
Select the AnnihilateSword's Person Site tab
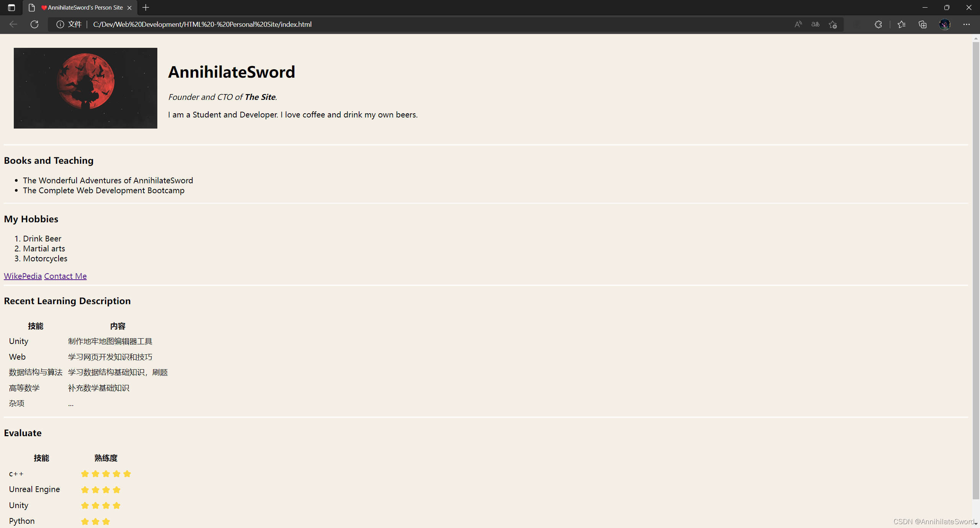(x=80, y=8)
